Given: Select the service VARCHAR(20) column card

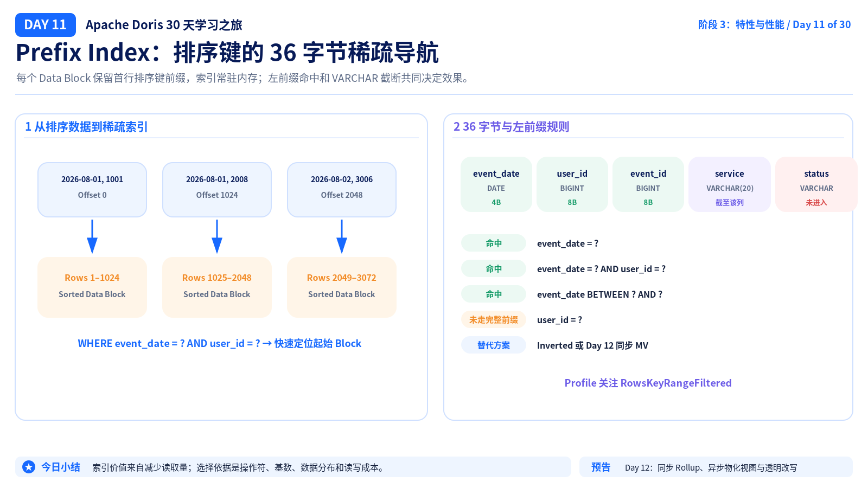Looking at the screenshot, I should [730, 184].
